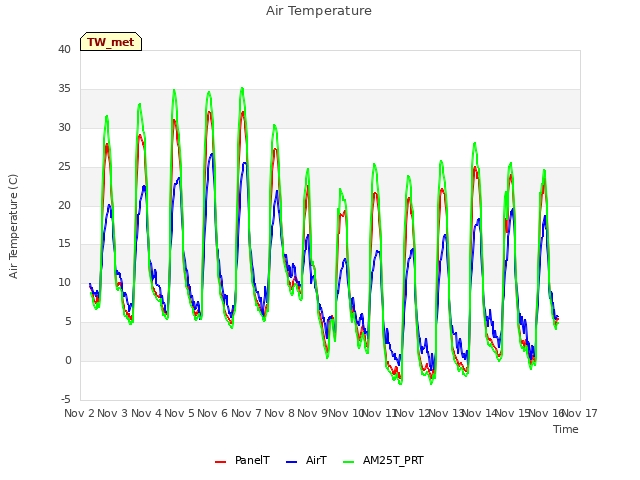Click the Nov 17 x-axis tick label
The width and height of the screenshot is (640, 480).
(x=580, y=413)
